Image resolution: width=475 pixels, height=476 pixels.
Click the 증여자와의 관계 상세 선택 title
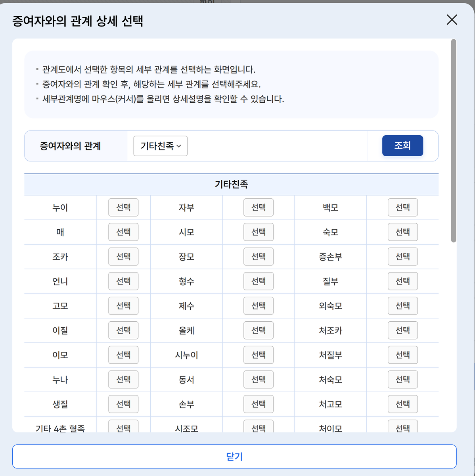click(78, 21)
